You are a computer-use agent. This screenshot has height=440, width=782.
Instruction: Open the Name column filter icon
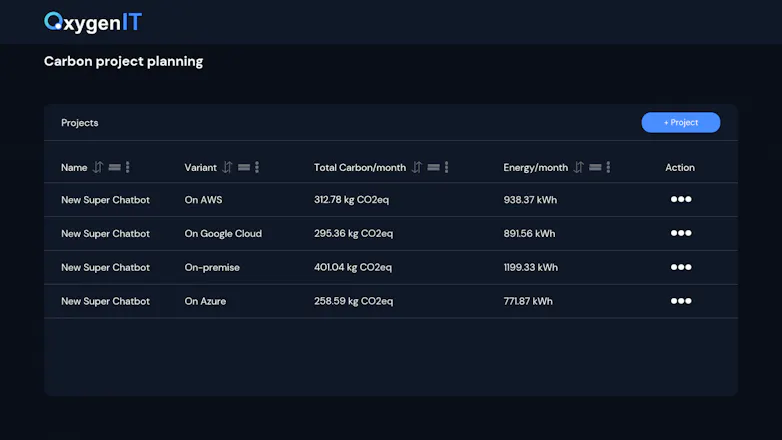tap(114, 167)
